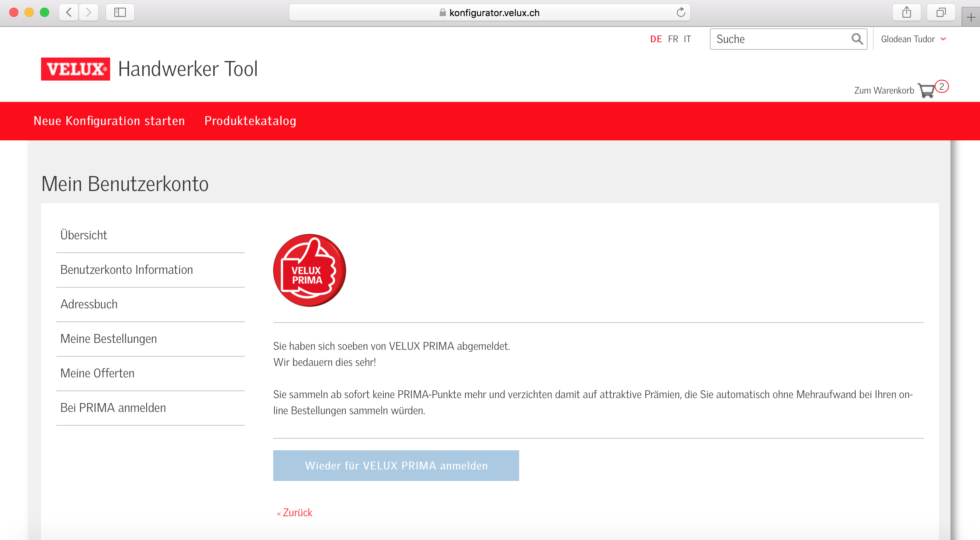Show all tabs overview icon
Image resolution: width=980 pixels, height=540 pixels.
[941, 12]
